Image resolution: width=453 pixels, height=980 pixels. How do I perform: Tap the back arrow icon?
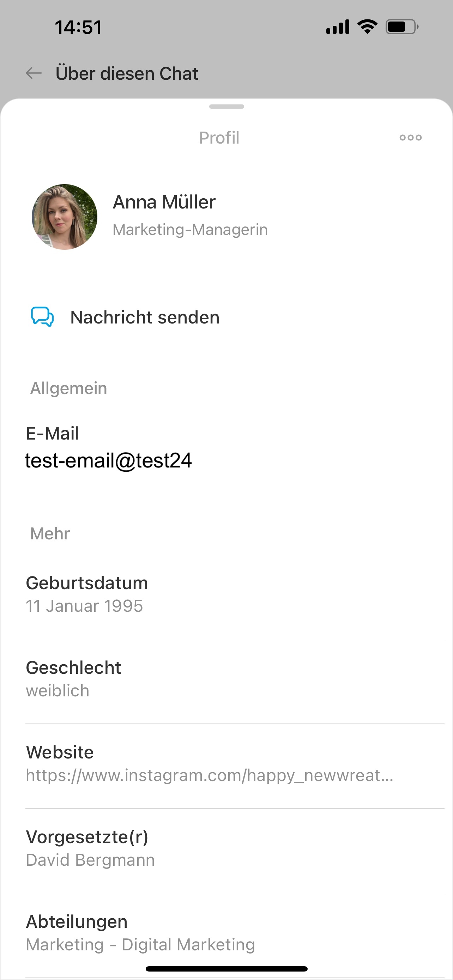coord(34,73)
